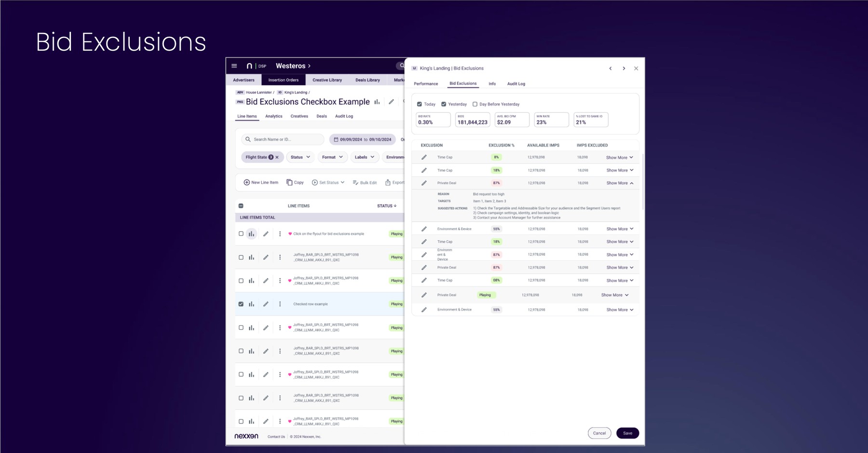Viewport: 868px width, 453px height.
Task: Click the edit pencil icon for the Private Deal exclusion
Action: pyautogui.click(x=424, y=183)
